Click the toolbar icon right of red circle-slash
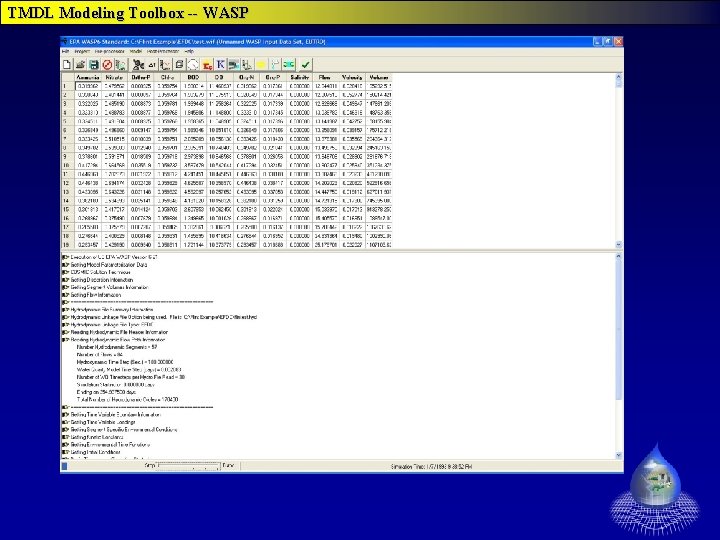720x540 pixels. click(120, 65)
